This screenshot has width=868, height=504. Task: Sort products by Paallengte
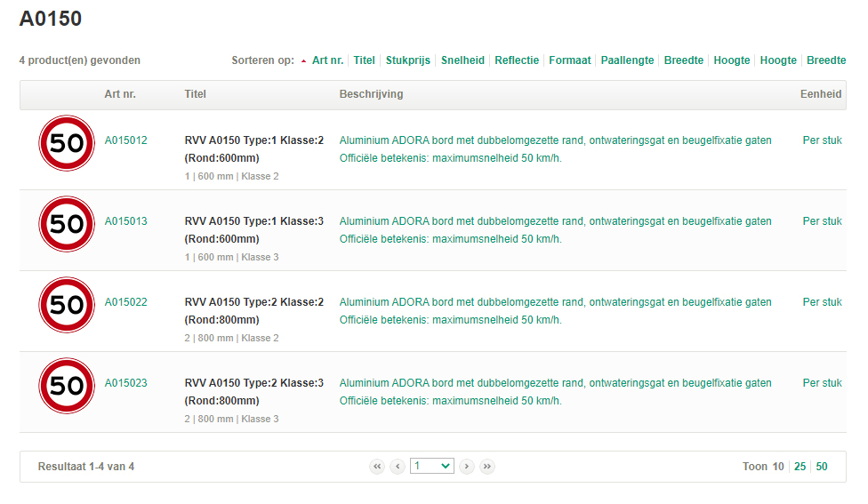(x=627, y=60)
